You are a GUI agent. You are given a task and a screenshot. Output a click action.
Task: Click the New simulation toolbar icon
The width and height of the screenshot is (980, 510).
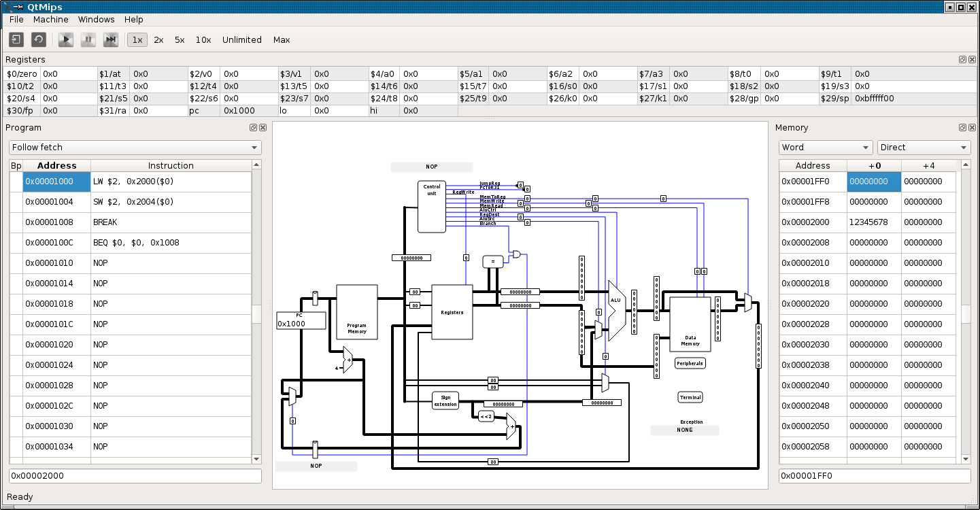pos(16,40)
